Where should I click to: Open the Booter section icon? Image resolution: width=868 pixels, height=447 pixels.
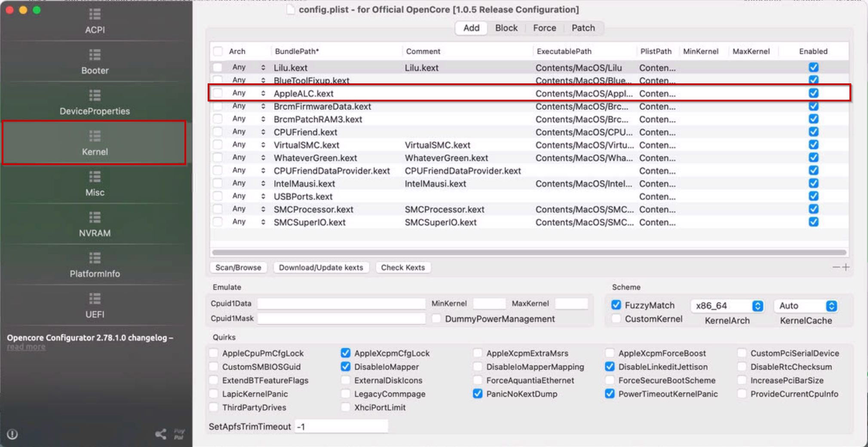pos(95,55)
